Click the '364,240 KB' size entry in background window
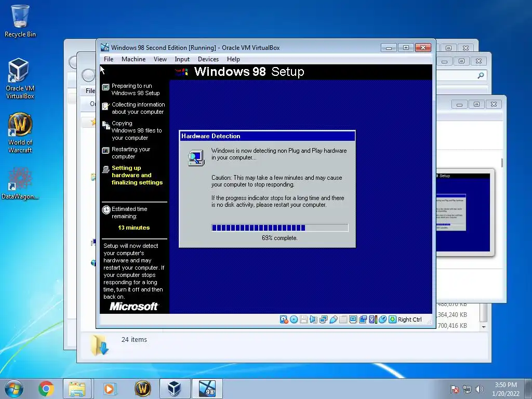This screenshot has width=532, height=399. click(x=453, y=315)
